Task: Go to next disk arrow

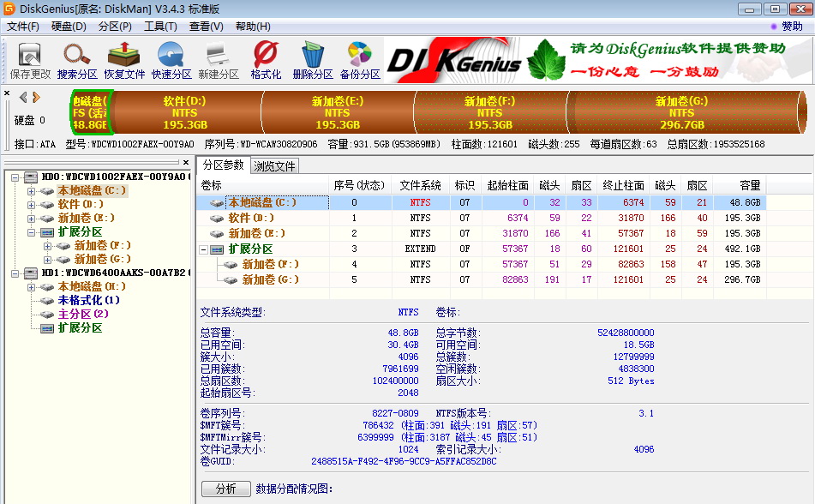Action: pyautogui.click(x=36, y=97)
